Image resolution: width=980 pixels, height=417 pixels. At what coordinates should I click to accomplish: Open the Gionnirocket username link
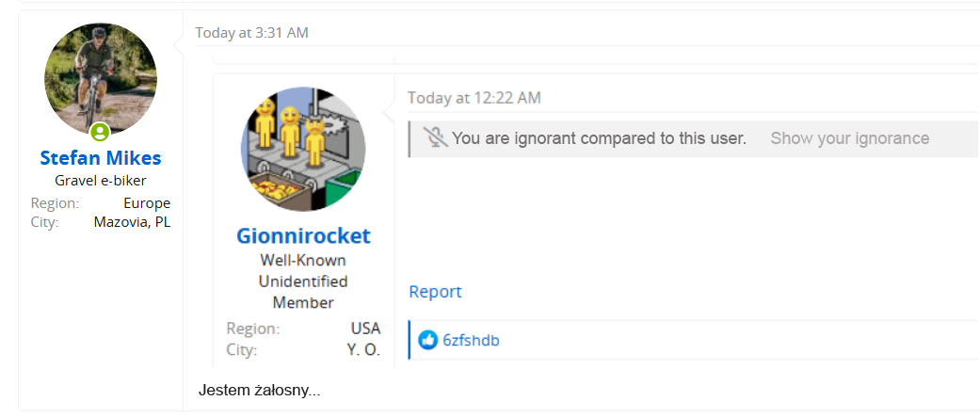pos(303,235)
